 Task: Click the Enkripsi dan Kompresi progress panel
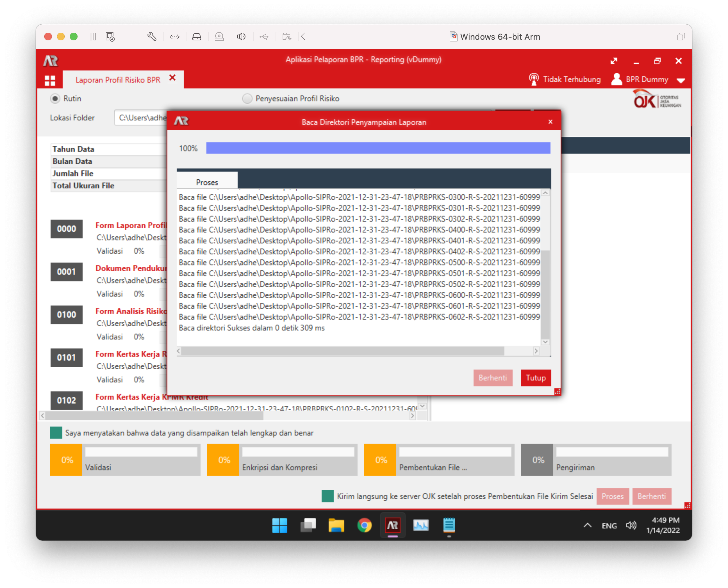pos(282,460)
